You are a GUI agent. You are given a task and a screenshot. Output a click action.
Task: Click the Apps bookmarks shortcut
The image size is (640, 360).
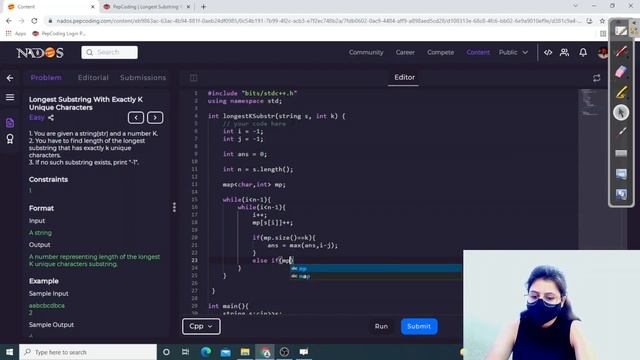pyautogui.click(x=16, y=33)
